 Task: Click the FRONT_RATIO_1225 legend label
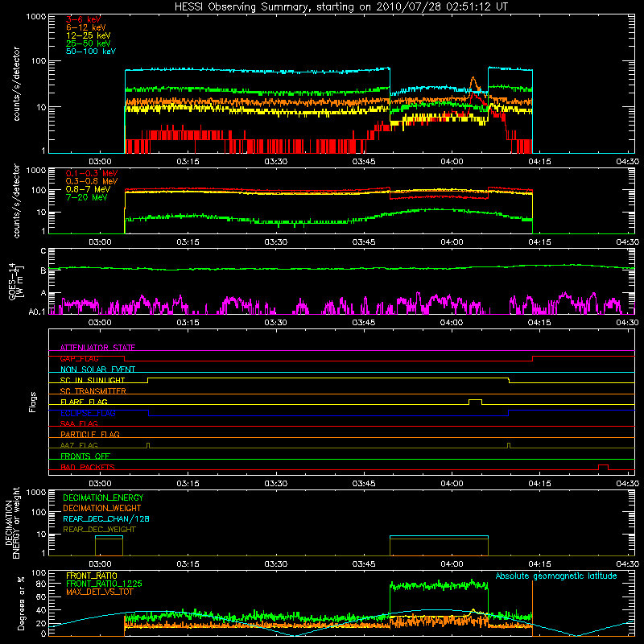(104, 584)
